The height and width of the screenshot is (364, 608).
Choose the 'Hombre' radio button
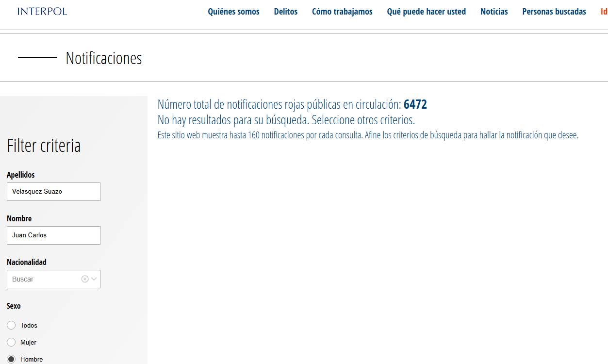coord(11,359)
